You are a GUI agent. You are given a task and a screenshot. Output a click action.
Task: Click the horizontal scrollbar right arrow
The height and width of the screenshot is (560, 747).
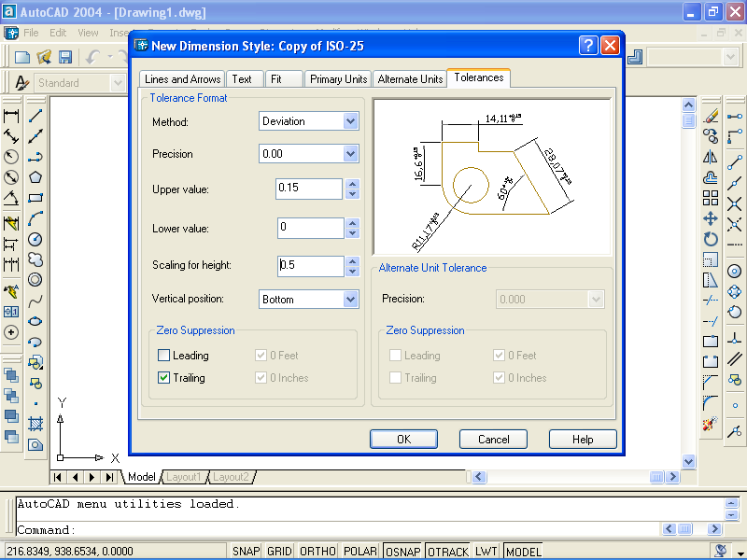[672, 477]
